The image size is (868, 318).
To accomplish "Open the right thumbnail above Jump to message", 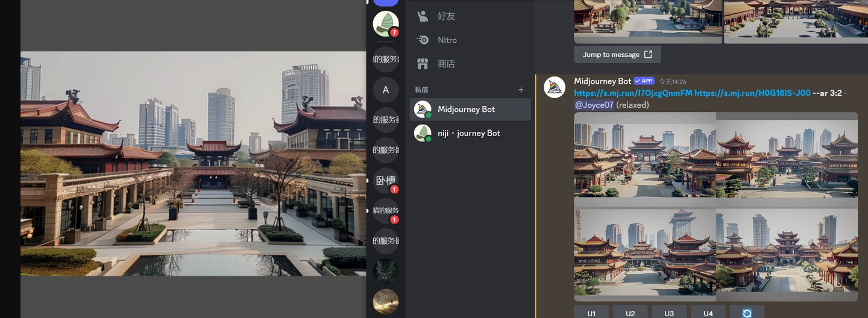I will point(796,21).
